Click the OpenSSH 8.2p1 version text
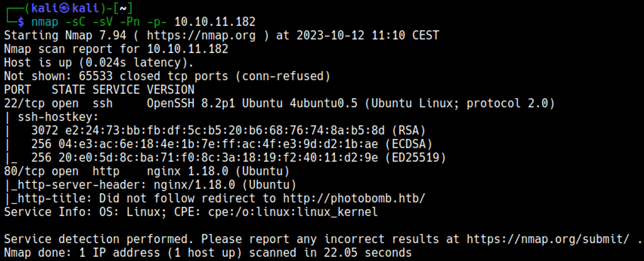The height and width of the screenshot is (261, 644). 191,104
